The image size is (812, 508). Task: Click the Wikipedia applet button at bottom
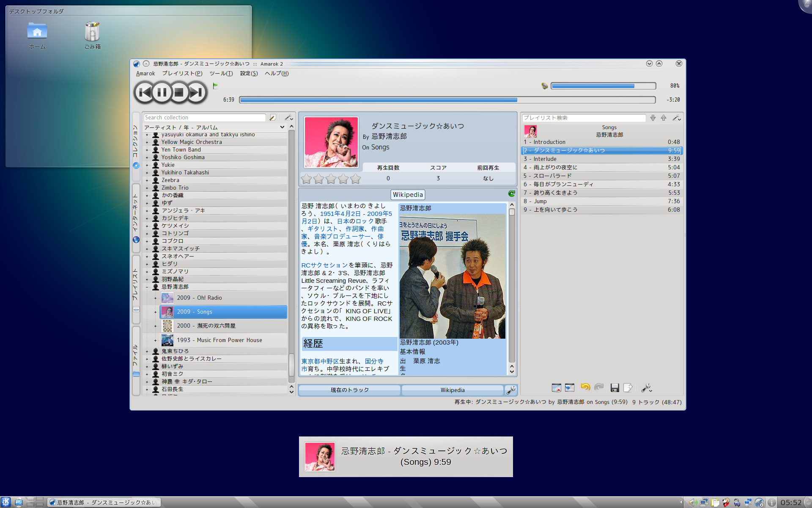pyautogui.click(x=453, y=390)
